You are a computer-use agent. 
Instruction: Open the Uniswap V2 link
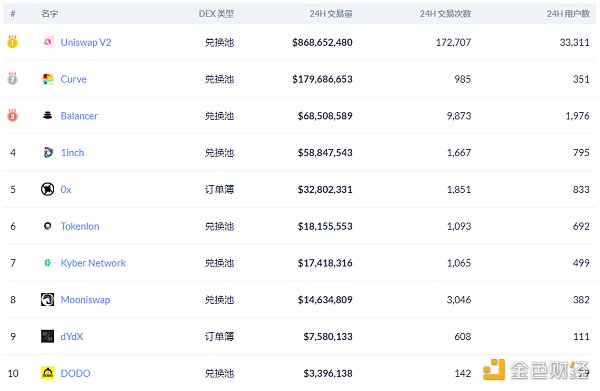pos(86,42)
